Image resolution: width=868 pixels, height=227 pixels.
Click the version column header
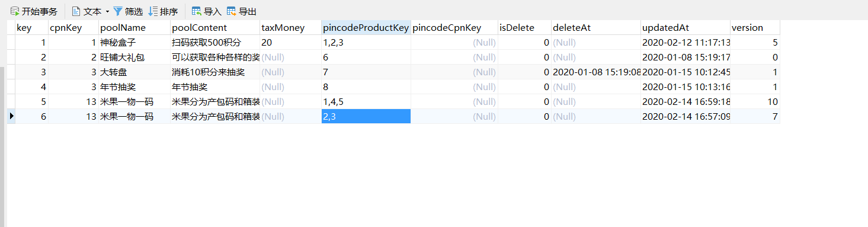[755, 28]
